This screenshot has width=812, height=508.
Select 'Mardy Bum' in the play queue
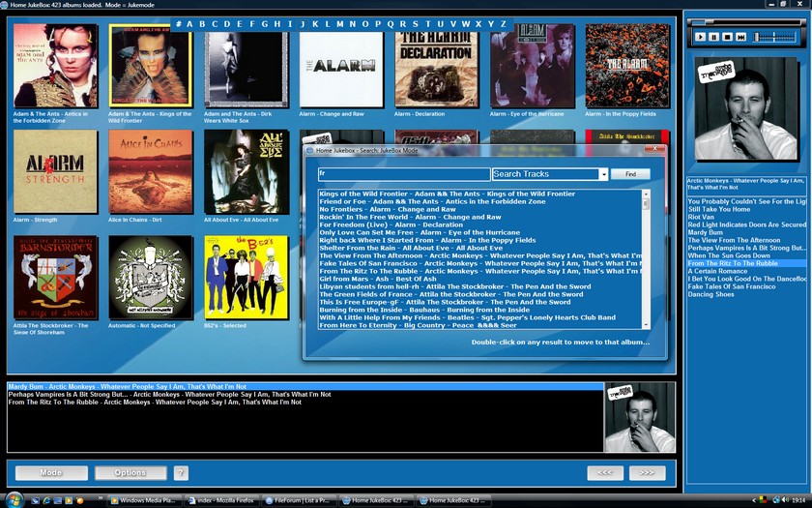click(x=305, y=387)
